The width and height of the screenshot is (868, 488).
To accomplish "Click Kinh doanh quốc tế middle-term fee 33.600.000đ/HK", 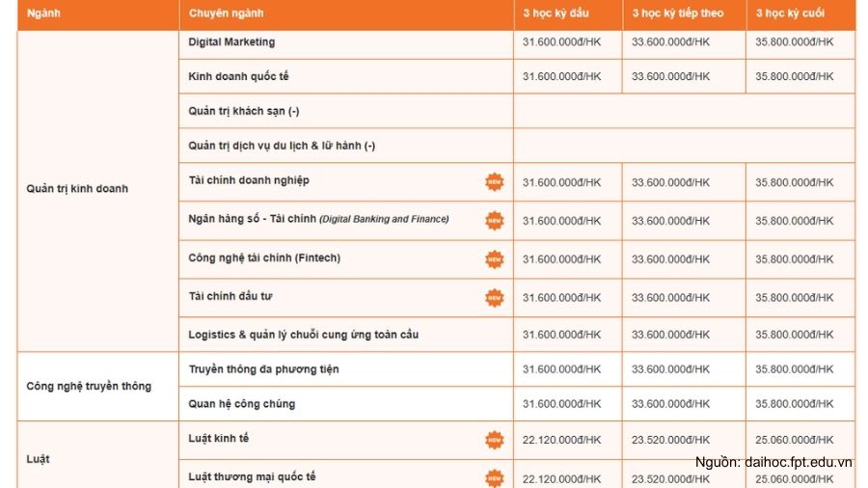I will [671, 76].
